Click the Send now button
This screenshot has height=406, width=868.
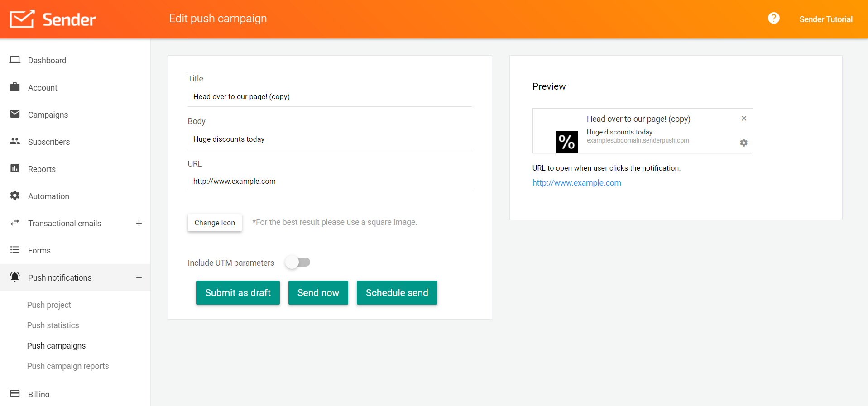point(318,293)
